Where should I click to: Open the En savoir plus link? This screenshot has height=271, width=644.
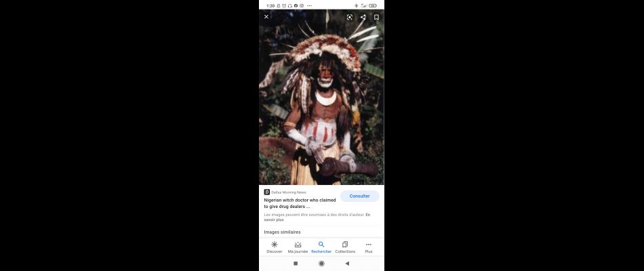[317, 217]
